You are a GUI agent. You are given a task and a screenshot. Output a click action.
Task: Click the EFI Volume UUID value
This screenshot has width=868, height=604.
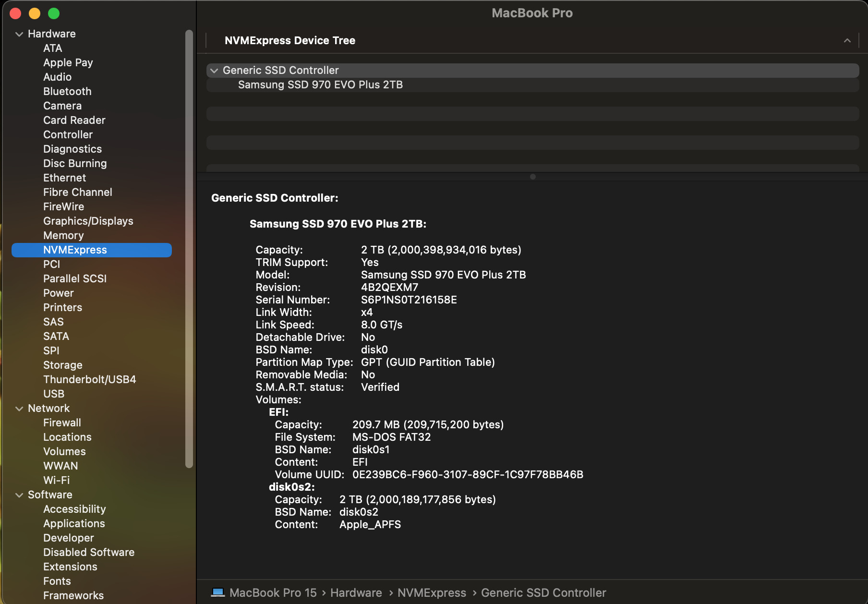468,475
